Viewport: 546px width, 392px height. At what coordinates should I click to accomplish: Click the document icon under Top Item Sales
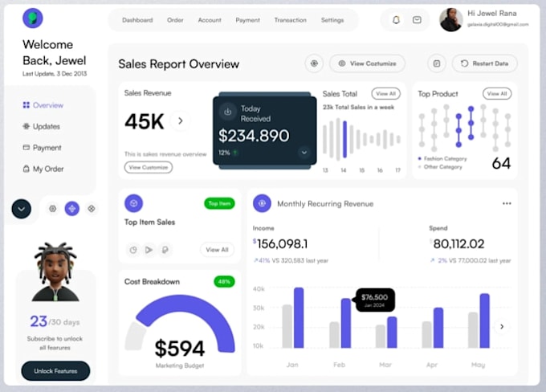[x=165, y=250]
